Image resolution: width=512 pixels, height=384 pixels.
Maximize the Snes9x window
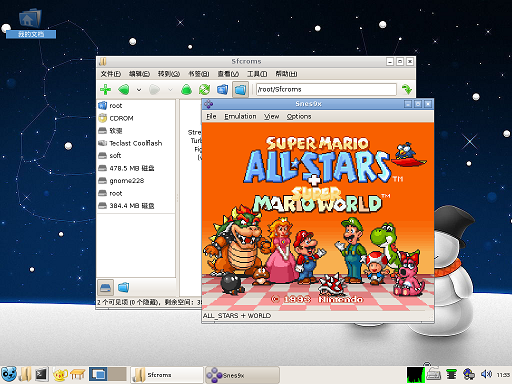tap(418, 104)
